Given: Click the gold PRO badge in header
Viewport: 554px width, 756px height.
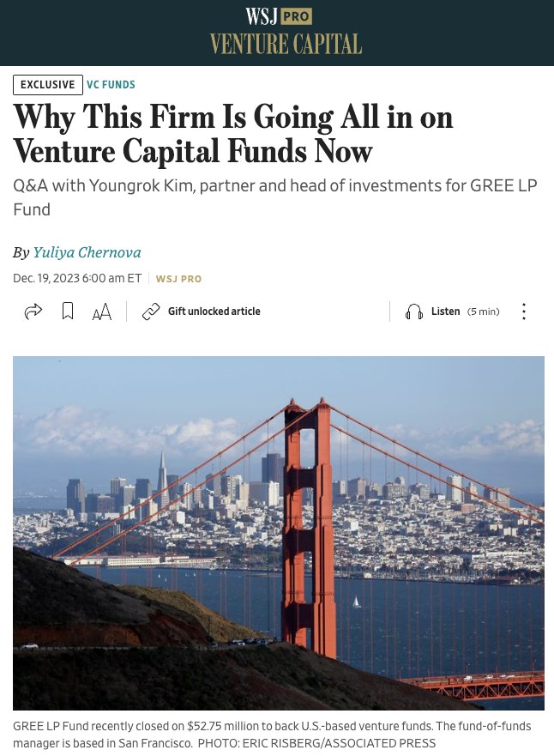Looking at the screenshot, I should [296, 16].
